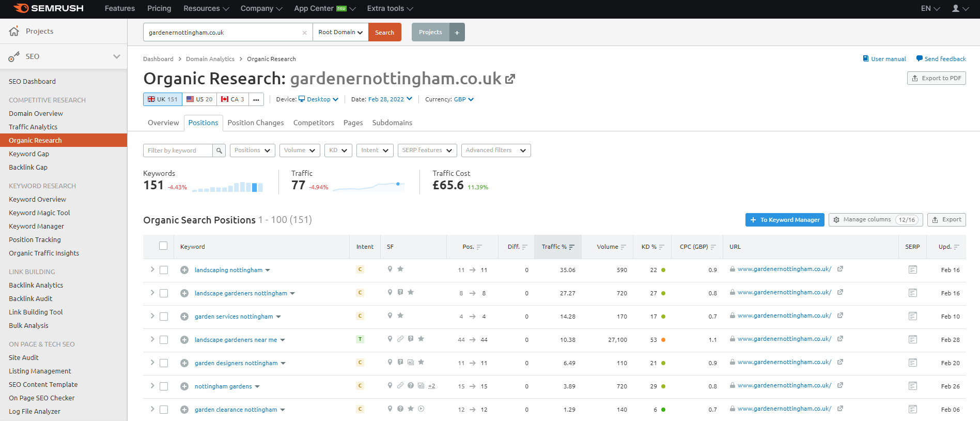View SERP snapshot for 'landscape gardeners near me'
This screenshot has height=421, width=980.
point(913,339)
